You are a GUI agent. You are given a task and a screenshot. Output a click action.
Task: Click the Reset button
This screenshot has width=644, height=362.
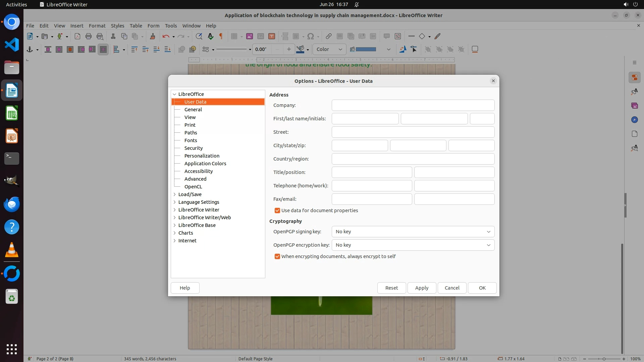click(391, 288)
